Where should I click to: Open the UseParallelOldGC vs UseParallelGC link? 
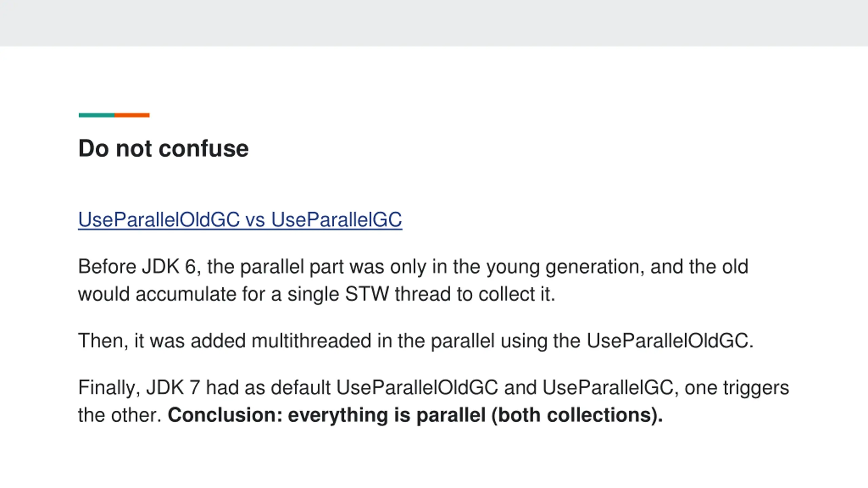coord(240,220)
